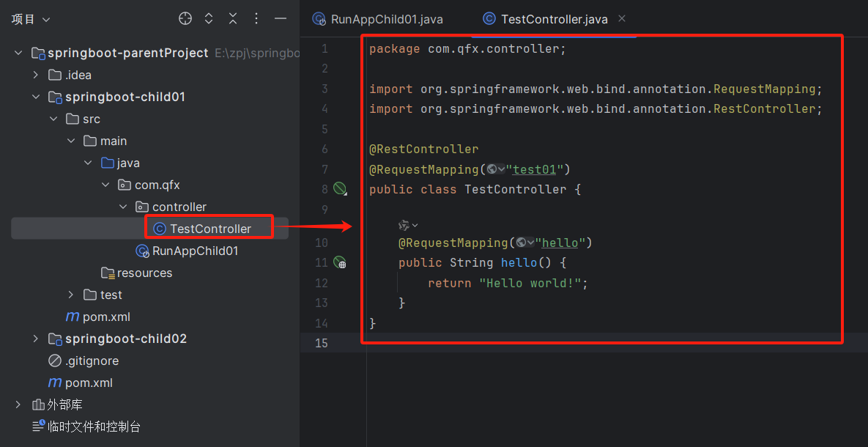Click the 临时文件和控制台 scratches icon

point(38,426)
